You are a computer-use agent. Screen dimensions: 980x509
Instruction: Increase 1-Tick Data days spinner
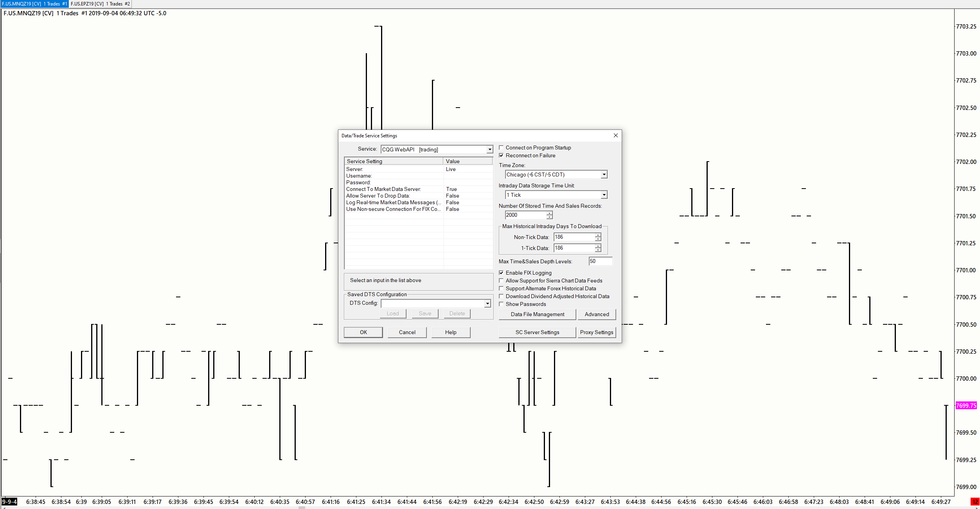598,246
